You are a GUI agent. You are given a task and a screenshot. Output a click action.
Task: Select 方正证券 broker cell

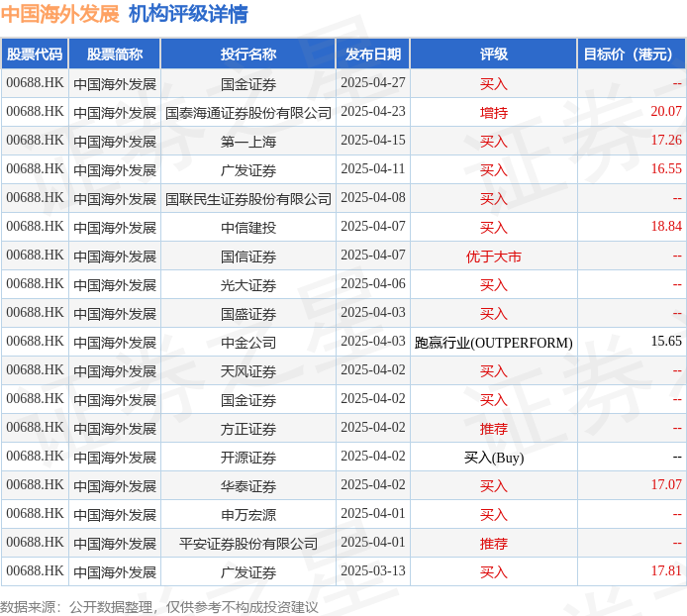248,429
